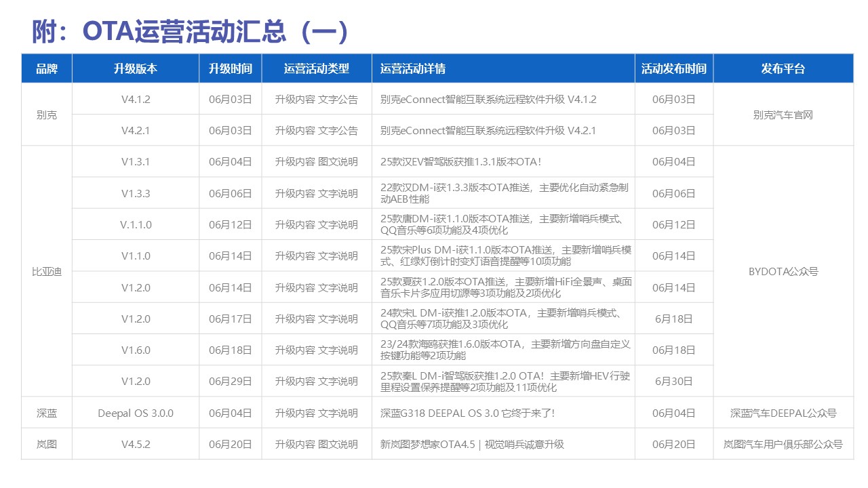
Task: Click release date 06月04日 in 深蓝 row
Action: click(x=674, y=413)
